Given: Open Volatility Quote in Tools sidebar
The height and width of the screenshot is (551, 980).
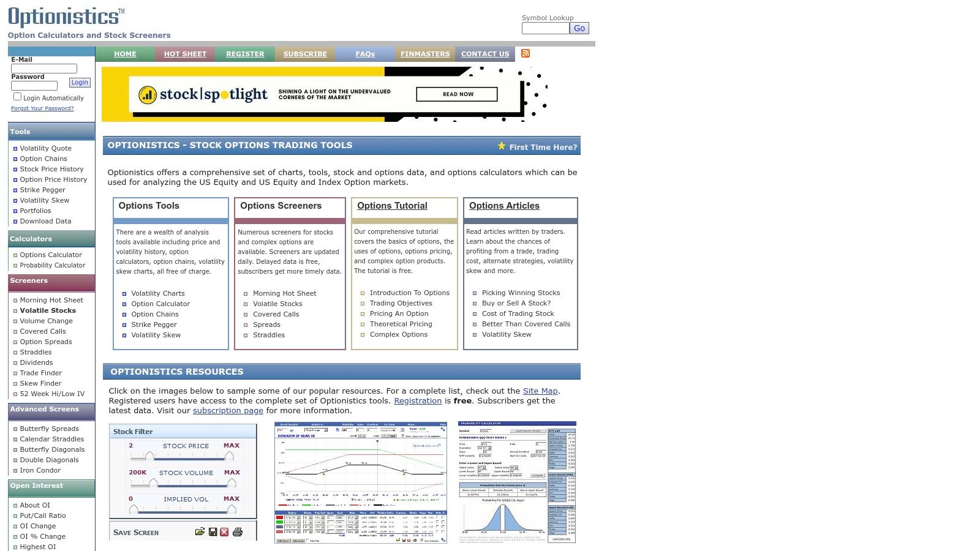Looking at the screenshot, I should [45, 148].
